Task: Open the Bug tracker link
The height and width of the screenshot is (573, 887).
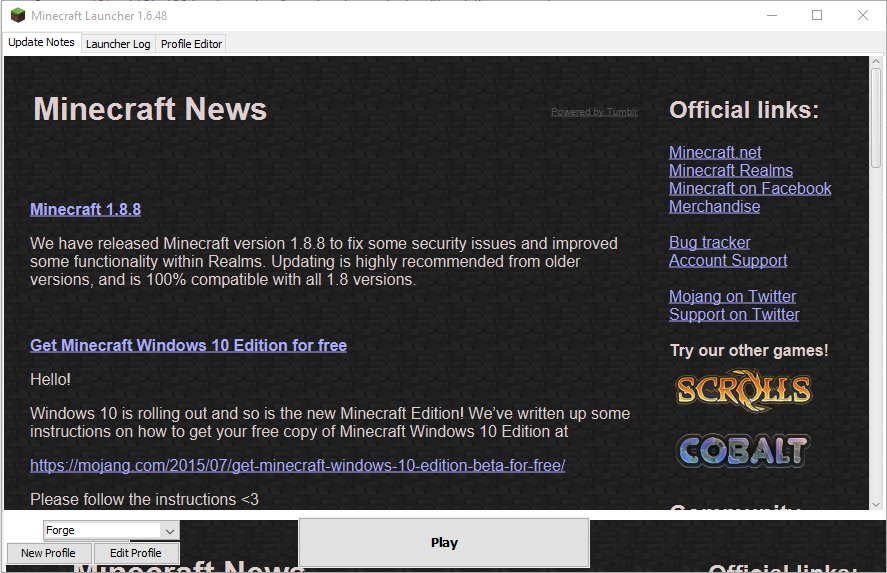Action: [x=709, y=243]
